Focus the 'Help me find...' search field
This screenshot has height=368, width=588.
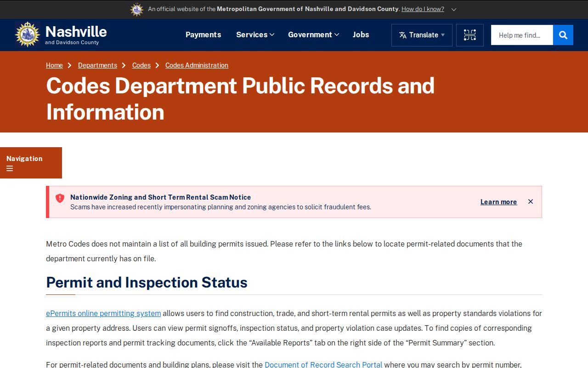coord(522,35)
